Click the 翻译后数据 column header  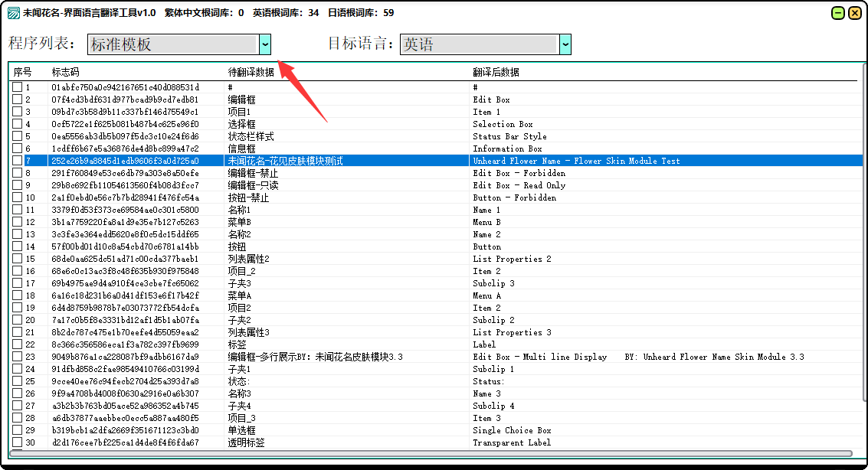coord(496,72)
